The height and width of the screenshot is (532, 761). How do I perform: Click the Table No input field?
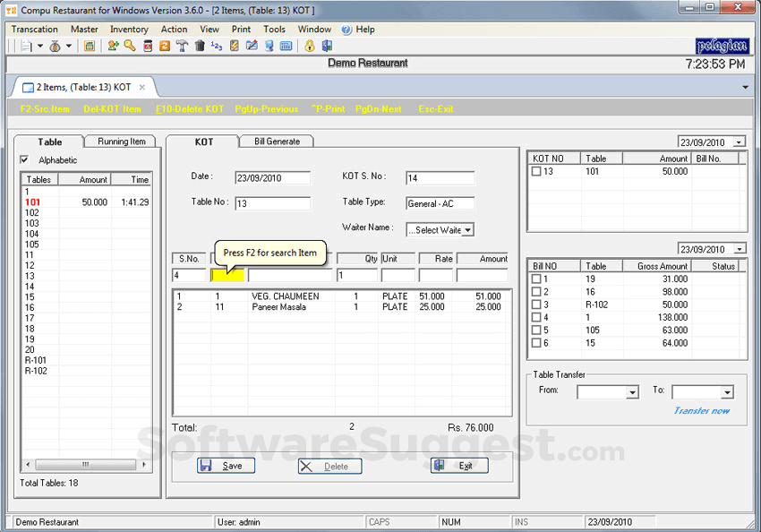pyautogui.click(x=273, y=204)
